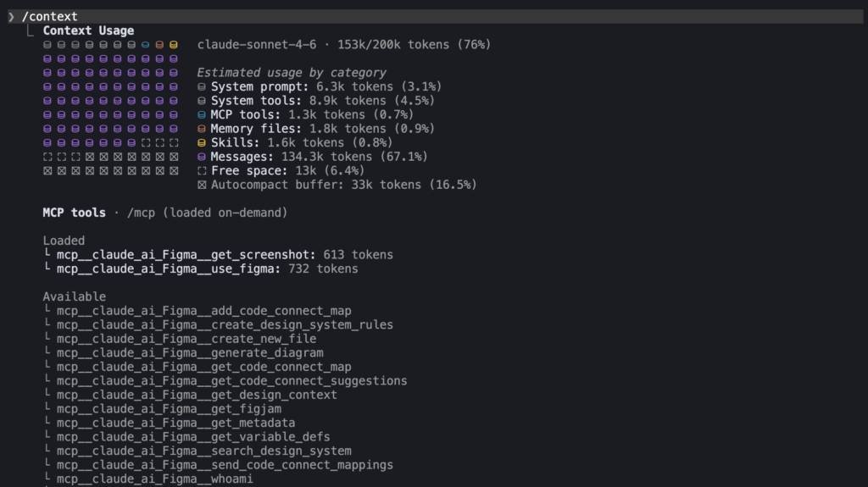Select the generate_diagram tool in Available list
Screen dimensions: 868x487
(190, 352)
